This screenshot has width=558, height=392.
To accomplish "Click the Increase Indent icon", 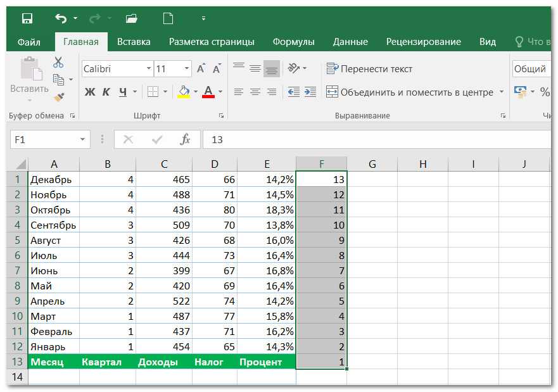I will coord(310,92).
